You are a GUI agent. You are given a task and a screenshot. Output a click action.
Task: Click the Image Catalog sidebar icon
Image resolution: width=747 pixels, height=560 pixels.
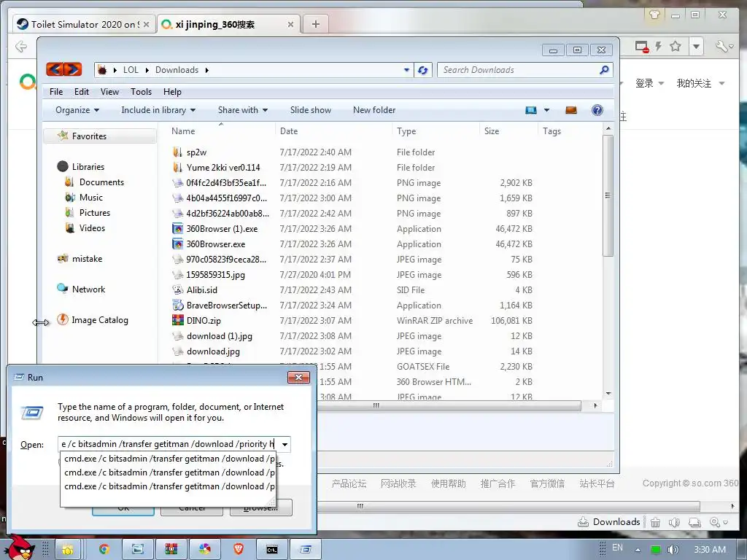coord(63,319)
